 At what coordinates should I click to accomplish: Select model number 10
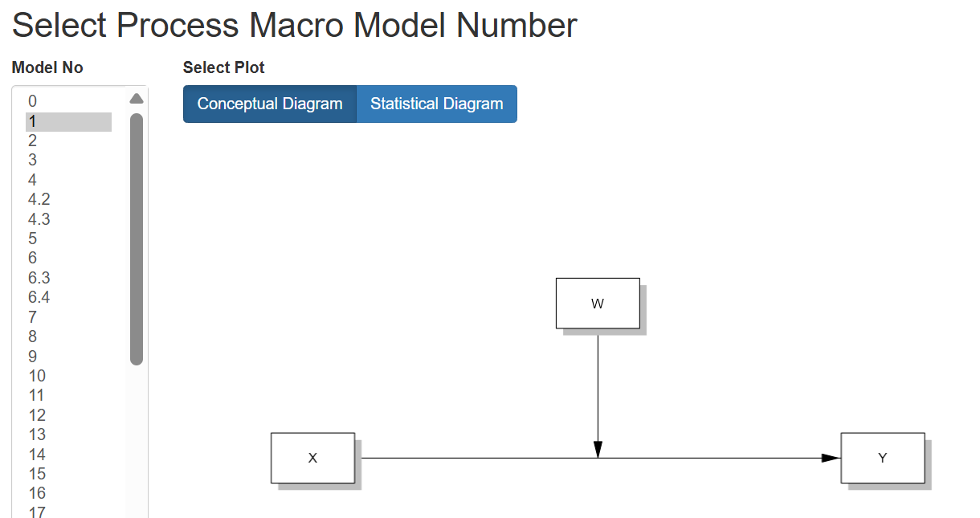(x=37, y=376)
